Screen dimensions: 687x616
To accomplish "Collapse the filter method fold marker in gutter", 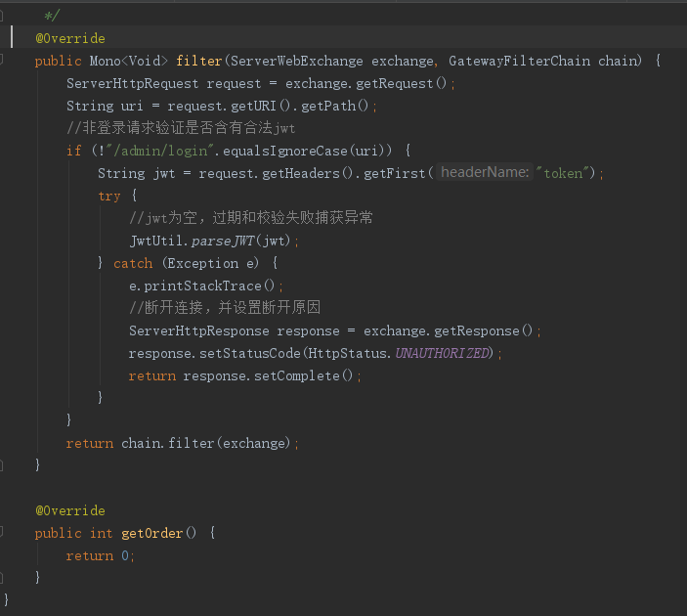I will [x=1, y=61].
